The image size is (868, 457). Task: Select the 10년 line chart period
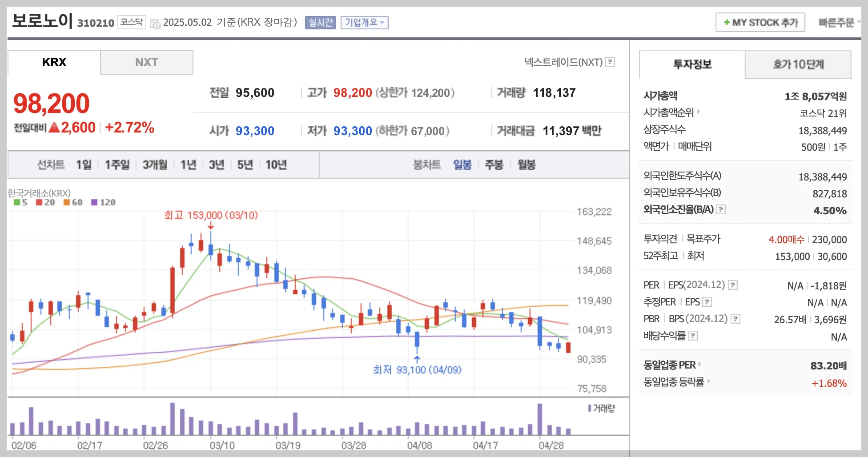[276, 165]
